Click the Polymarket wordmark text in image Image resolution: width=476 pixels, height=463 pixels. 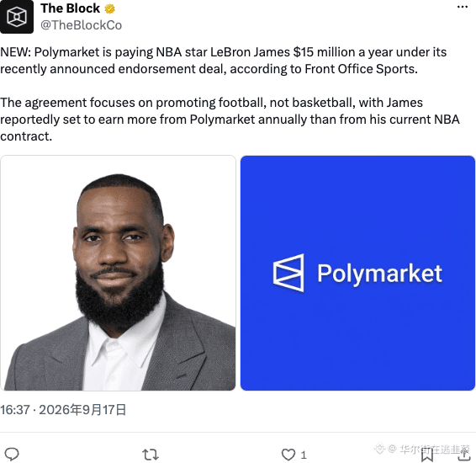[379, 274]
